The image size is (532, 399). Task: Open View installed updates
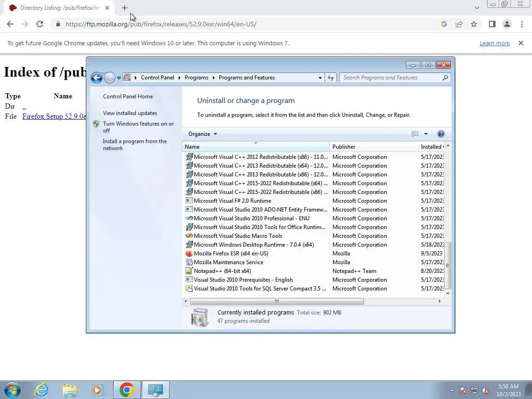pyautogui.click(x=130, y=113)
